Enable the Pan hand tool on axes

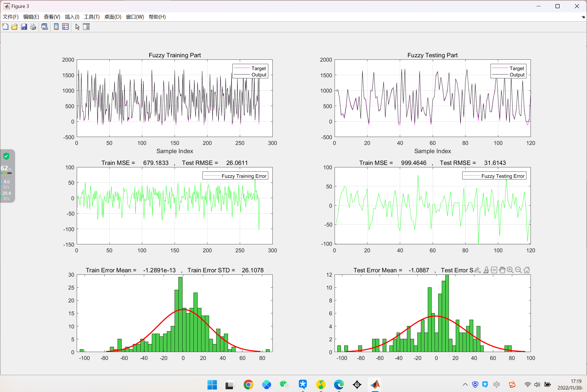(502, 270)
